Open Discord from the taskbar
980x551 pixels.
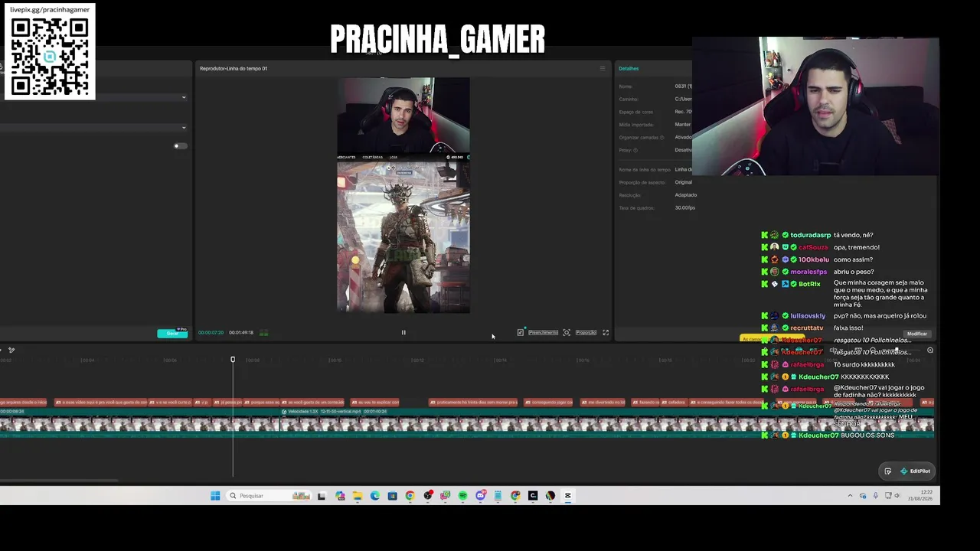click(x=481, y=496)
